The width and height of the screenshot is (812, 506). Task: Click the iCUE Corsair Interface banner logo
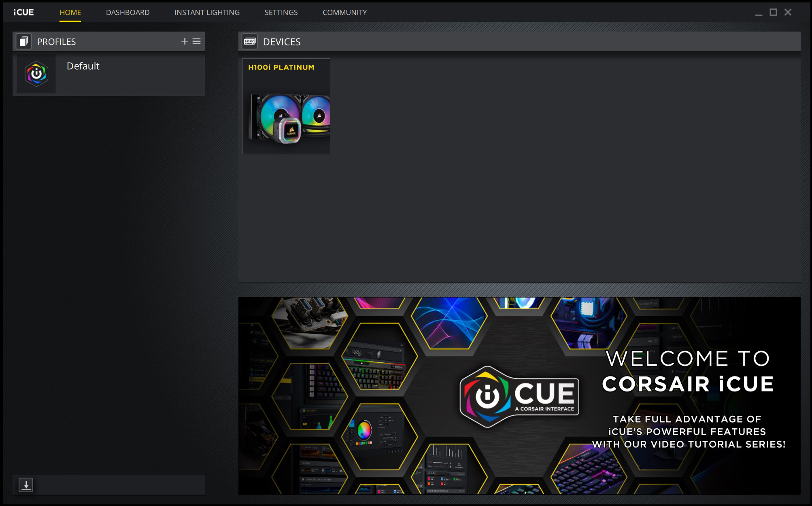click(x=519, y=397)
